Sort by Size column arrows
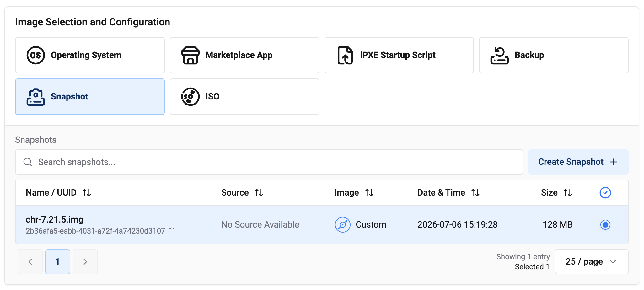This screenshot has width=644, height=290. pos(568,193)
